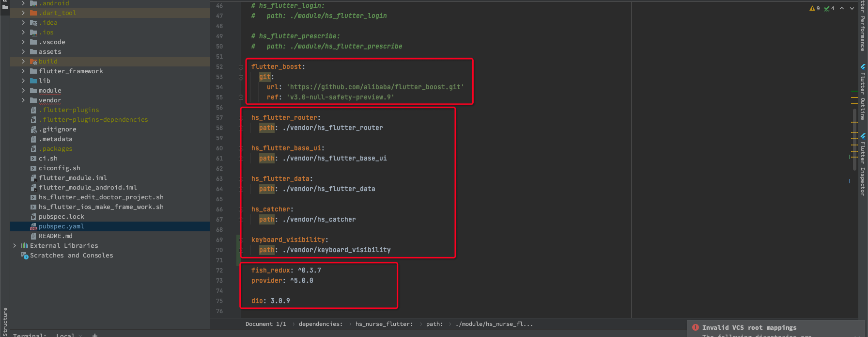The height and width of the screenshot is (337, 868).
Task: Click the icon beside pubspec.lock
Action: tap(33, 217)
